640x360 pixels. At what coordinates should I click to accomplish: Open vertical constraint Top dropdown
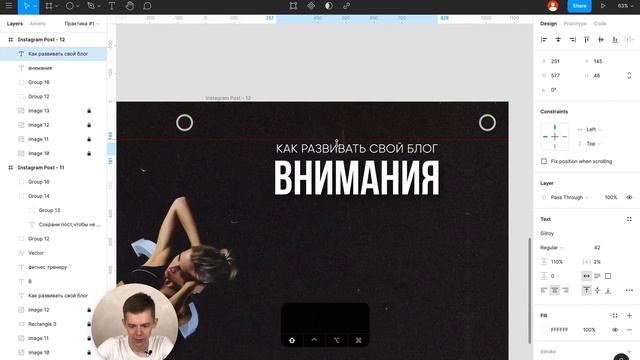(x=593, y=144)
